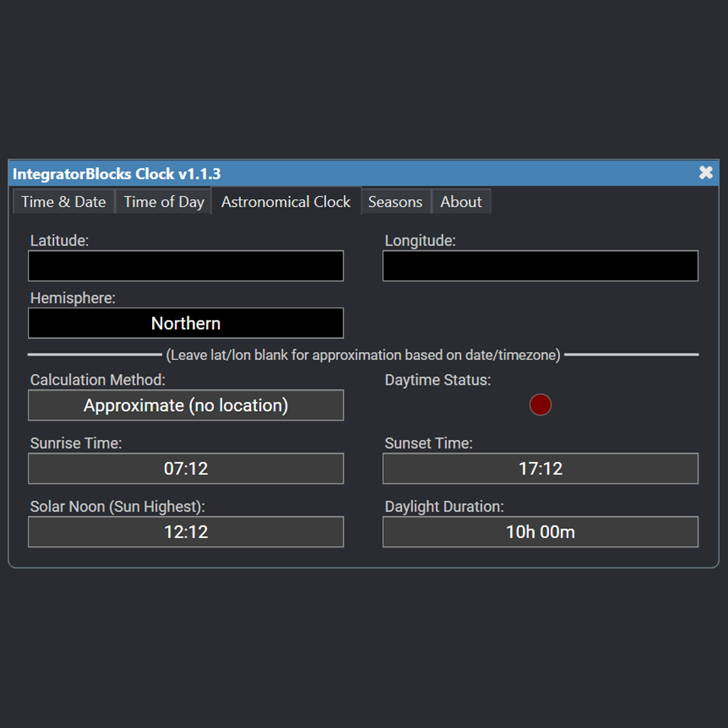View the Seasons tab
Screen dimensions: 728x728
(395, 201)
